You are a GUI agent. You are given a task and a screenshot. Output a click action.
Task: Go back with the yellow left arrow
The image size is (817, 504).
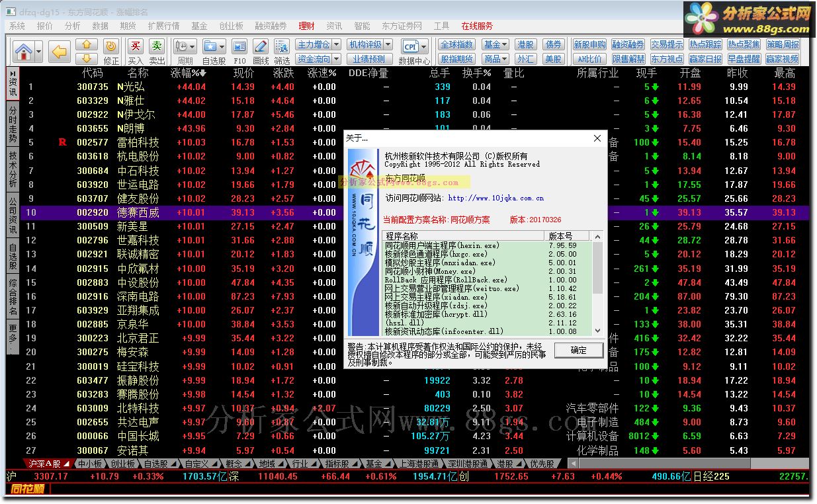click(60, 51)
